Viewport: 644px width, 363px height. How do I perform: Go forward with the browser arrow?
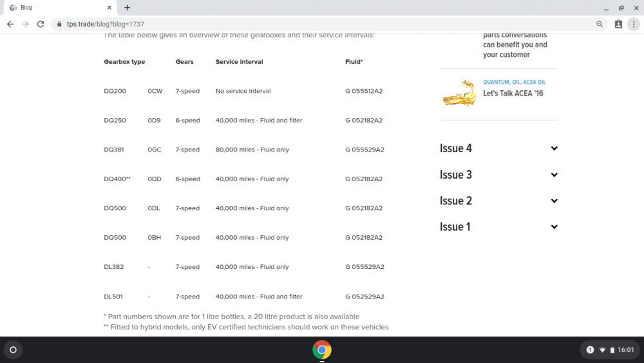(x=26, y=25)
